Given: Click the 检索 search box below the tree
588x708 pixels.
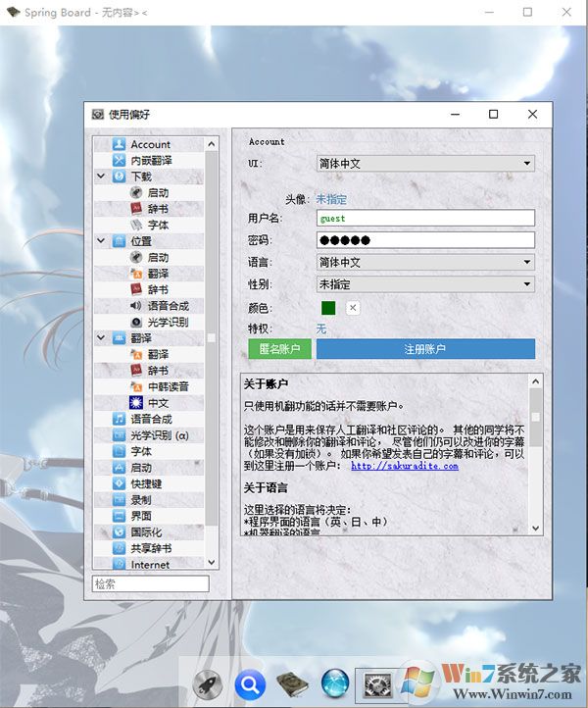Looking at the screenshot, I should pyautogui.click(x=151, y=583).
